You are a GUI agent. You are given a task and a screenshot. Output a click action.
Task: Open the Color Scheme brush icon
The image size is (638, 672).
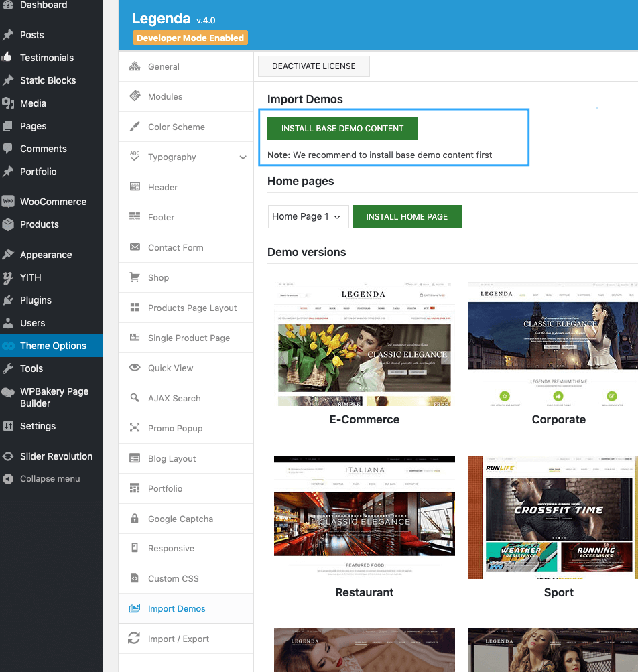[135, 127]
